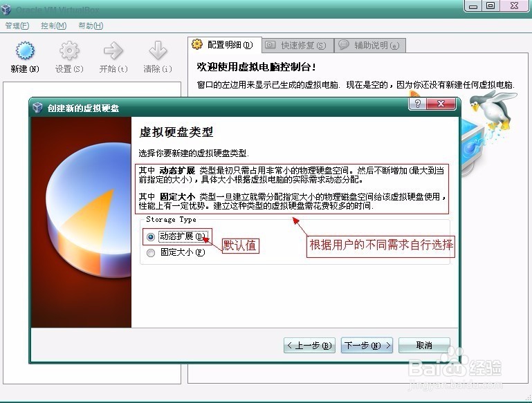Click the dialog's help question-mark button

tap(418, 104)
